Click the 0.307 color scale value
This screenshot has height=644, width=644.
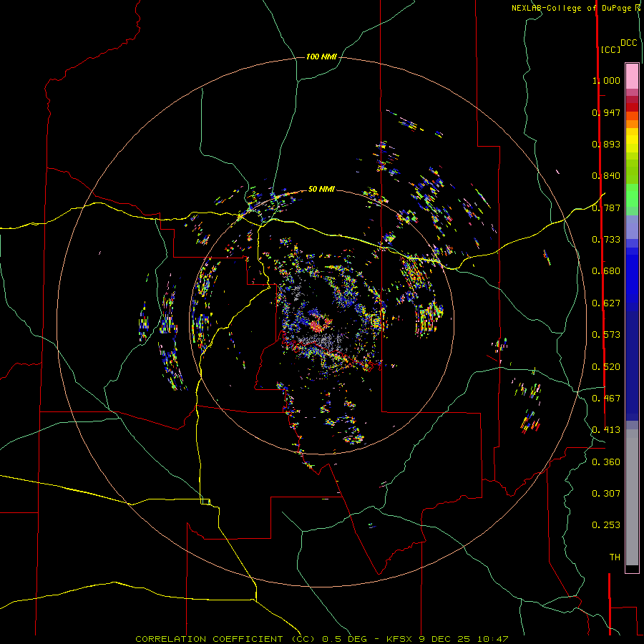(606, 494)
